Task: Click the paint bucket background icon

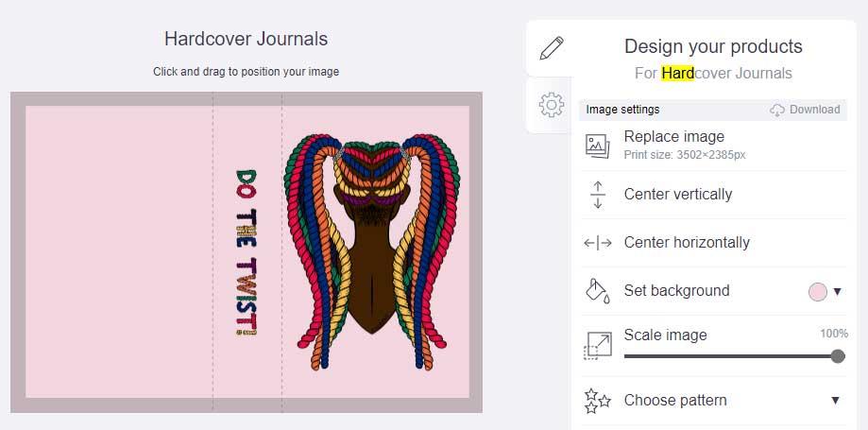Action: click(x=598, y=291)
